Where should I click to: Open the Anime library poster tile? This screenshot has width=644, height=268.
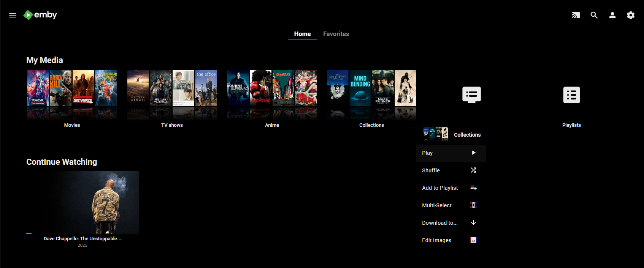click(x=272, y=95)
